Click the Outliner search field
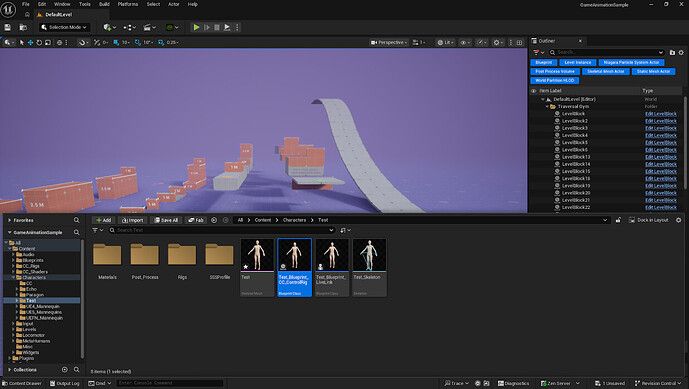 coord(607,52)
